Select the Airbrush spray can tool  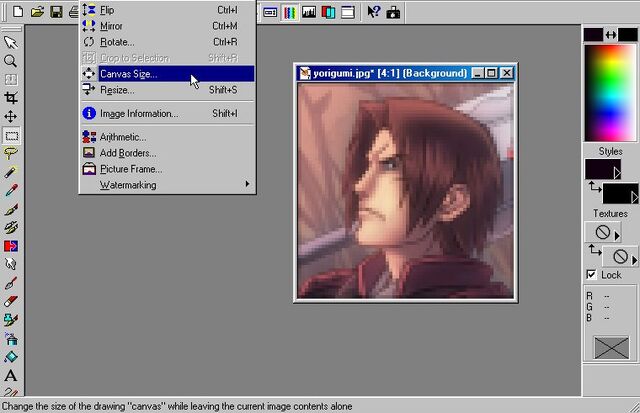pyautogui.click(x=11, y=338)
